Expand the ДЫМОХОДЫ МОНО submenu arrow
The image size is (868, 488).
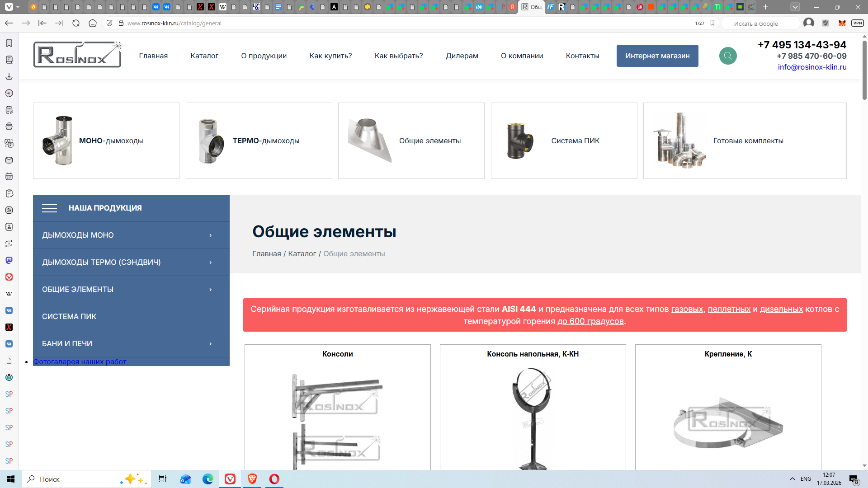click(x=211, y=235)
